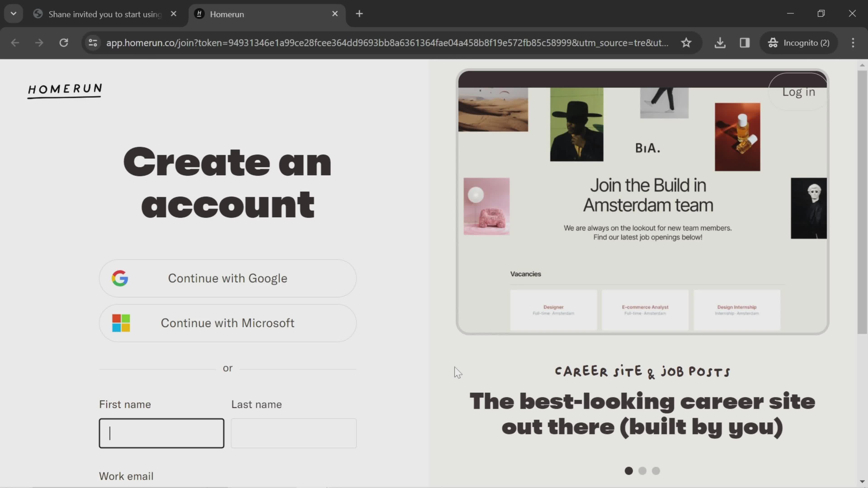This screenshot has width=868, height=488.
Task: Click the refresh page icon
Action: click(64, 42)
